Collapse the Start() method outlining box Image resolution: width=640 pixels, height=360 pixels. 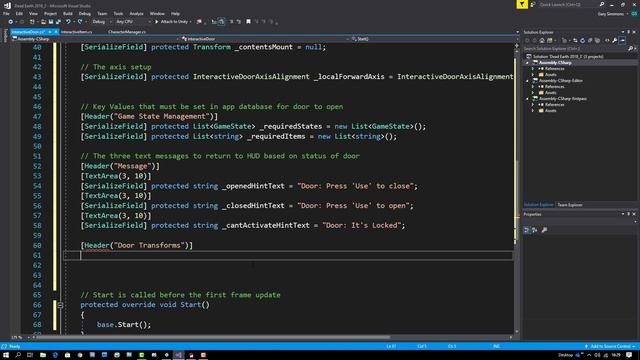pyautogui.click(x=60, y=305)
